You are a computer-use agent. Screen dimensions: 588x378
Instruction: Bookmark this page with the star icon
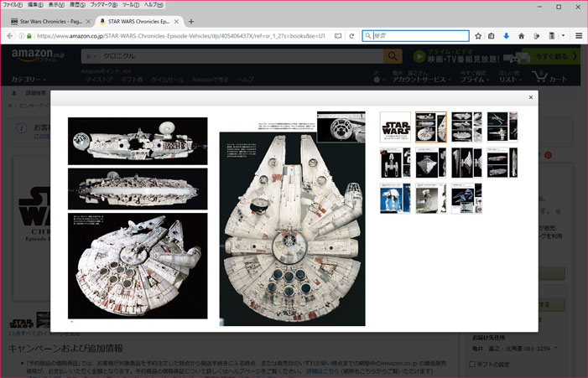(478, 36)
